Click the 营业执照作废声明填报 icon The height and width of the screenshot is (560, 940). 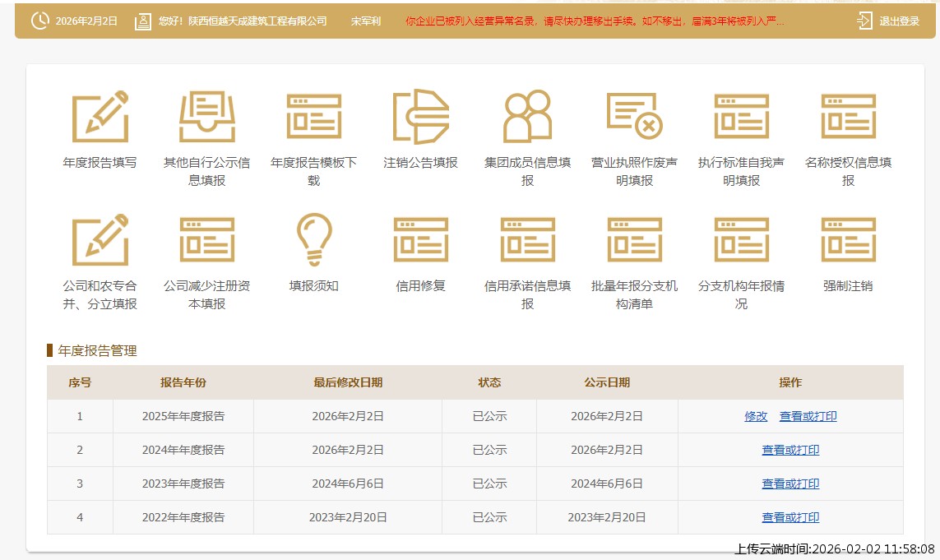pyautogui.click(x=634, y=117)
